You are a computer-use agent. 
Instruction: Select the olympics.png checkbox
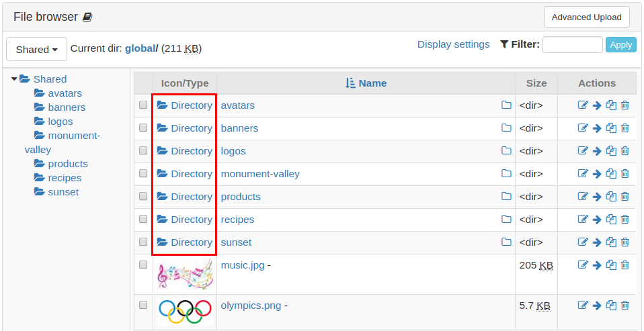[143, 305]
